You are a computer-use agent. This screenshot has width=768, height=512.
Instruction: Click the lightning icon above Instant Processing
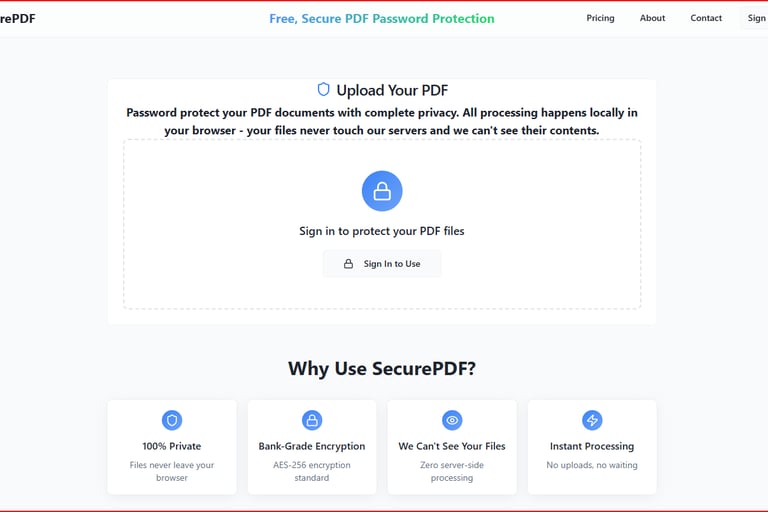pyautogui.click(x=592, y=420)
